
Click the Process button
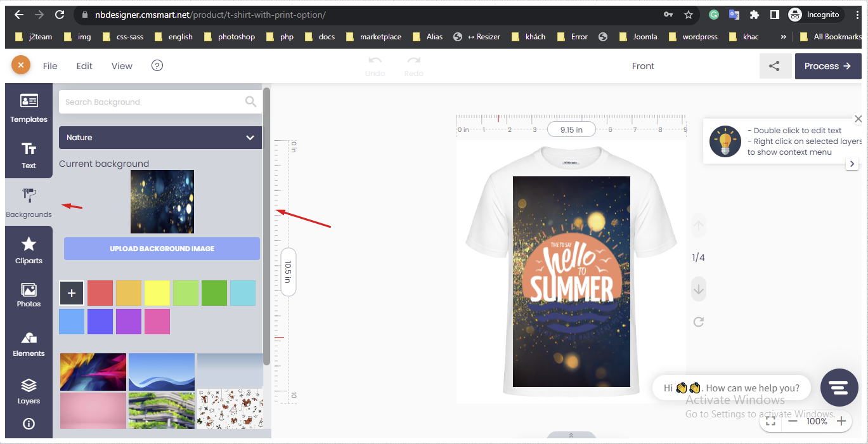(827, 66)
